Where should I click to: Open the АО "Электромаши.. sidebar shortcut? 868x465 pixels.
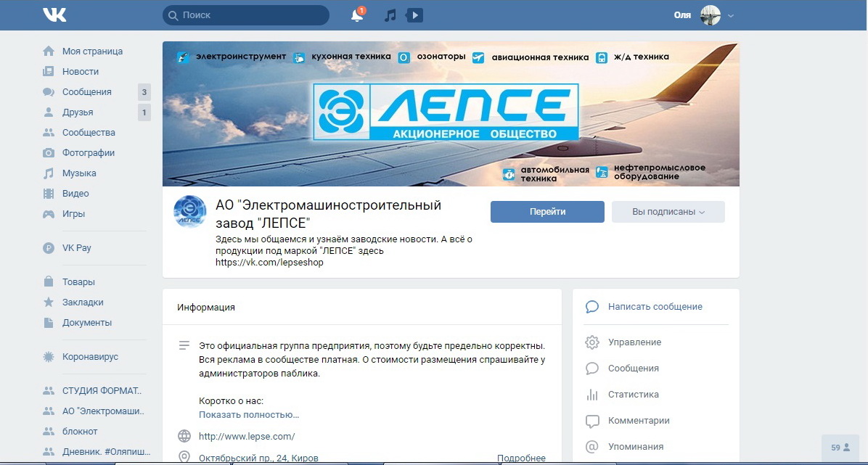pyautogui.click(x=103, y=411)
